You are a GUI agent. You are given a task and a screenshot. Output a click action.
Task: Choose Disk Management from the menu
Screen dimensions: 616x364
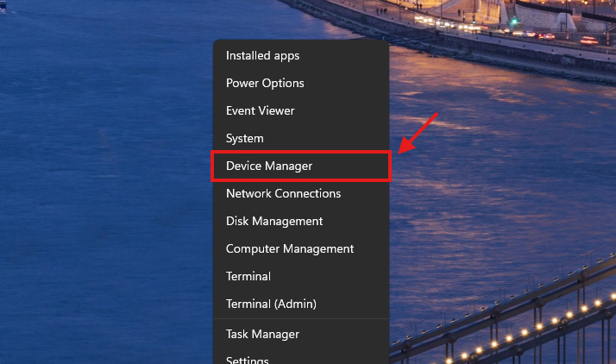[x=274, y=221]
